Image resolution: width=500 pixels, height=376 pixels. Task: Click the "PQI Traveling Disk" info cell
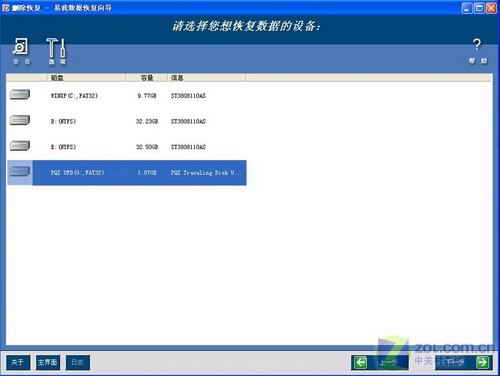[x=204, y=173]
